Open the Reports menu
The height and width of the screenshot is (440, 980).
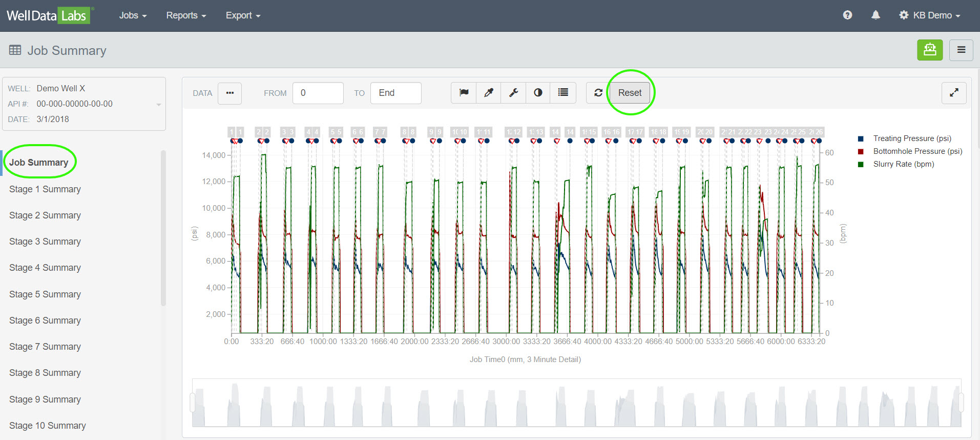pos(186,15)
